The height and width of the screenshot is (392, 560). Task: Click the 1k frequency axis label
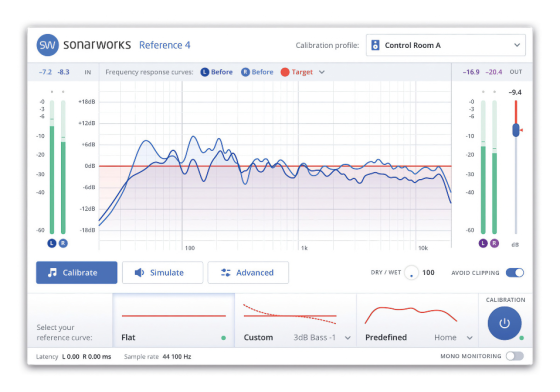pos(304,248)
